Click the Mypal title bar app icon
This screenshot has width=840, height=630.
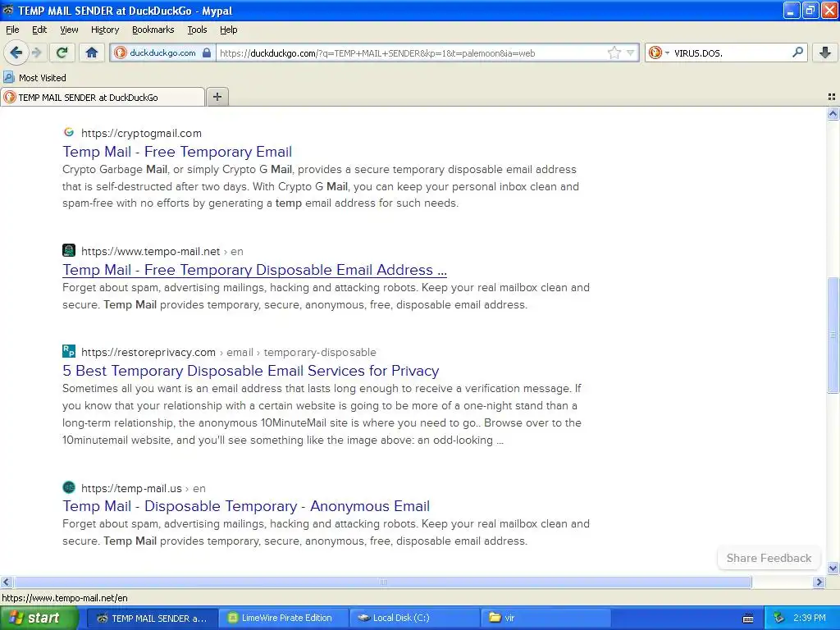(7, 10)
